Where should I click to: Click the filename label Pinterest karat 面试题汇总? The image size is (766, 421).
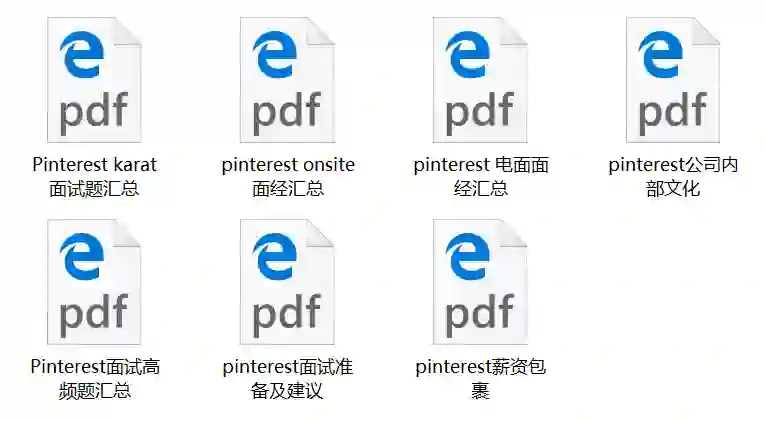94,176
